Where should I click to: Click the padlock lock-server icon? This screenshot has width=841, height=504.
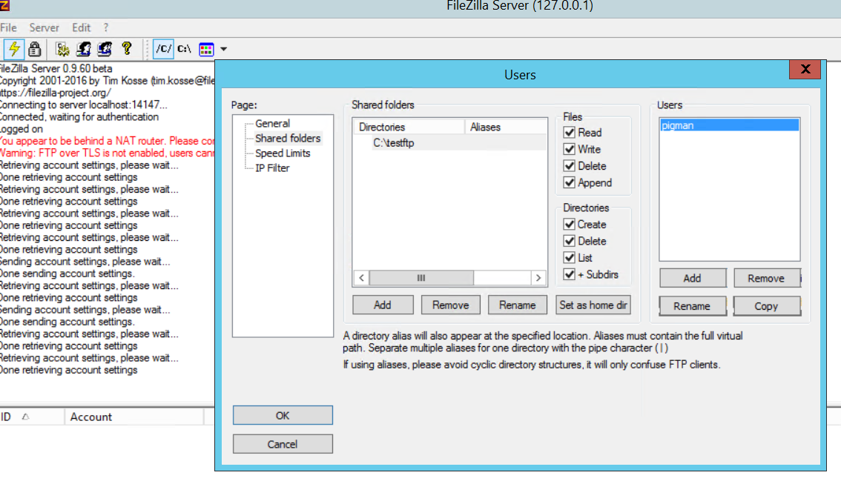(35, 49)
